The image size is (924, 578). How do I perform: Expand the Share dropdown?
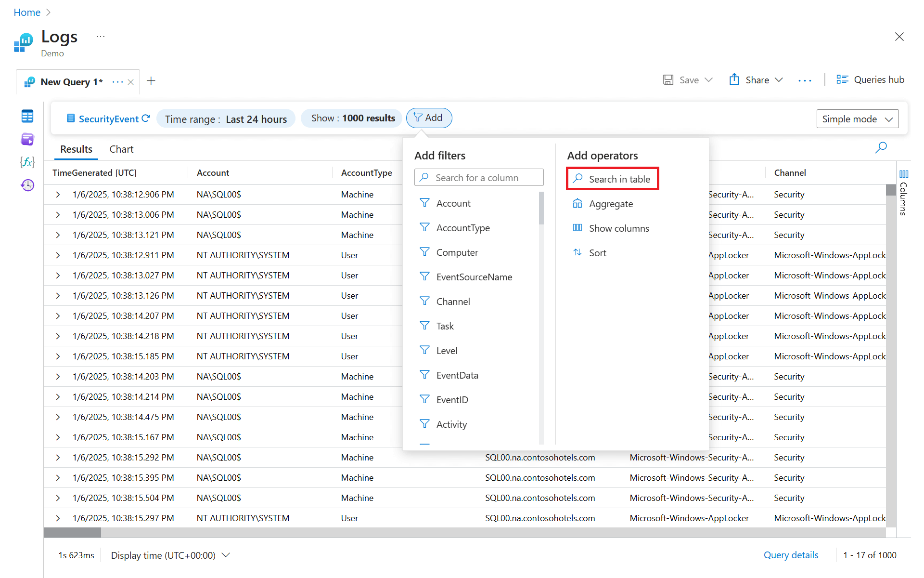coord(757,80)
